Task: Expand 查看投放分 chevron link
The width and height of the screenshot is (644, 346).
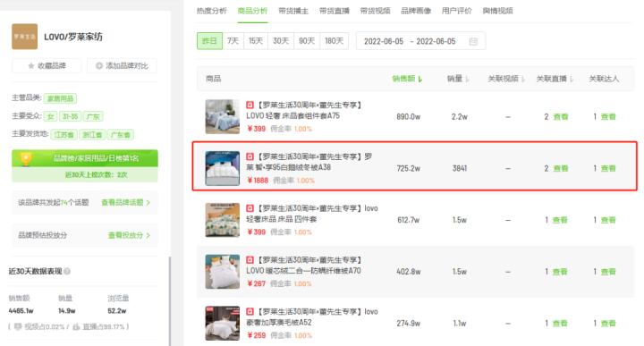Action: click(129, 235)
